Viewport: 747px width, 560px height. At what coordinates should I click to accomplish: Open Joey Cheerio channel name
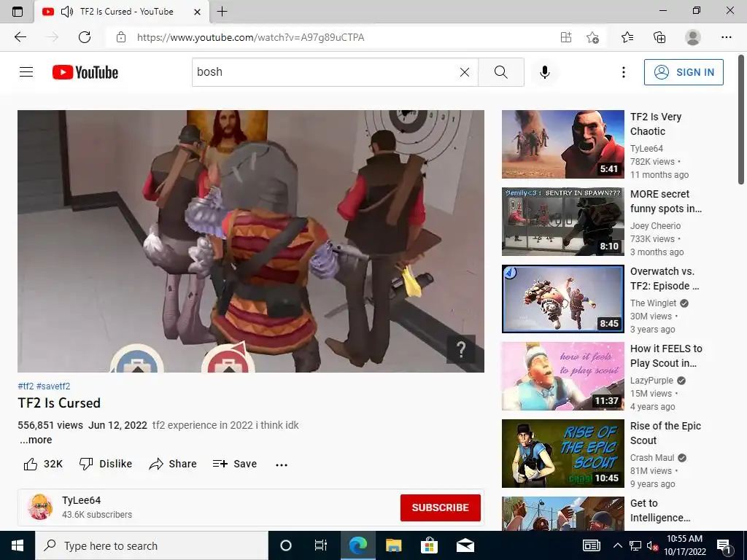point(656,226)
